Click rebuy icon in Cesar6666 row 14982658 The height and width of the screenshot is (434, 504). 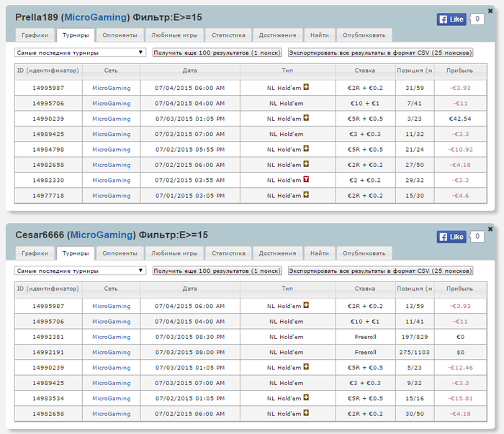click(x=306, y=413)
